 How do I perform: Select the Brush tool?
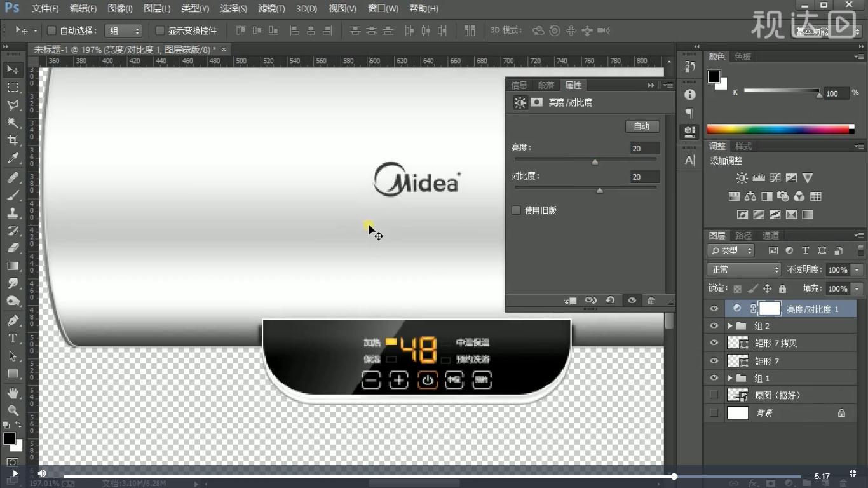tap(13, 196)
